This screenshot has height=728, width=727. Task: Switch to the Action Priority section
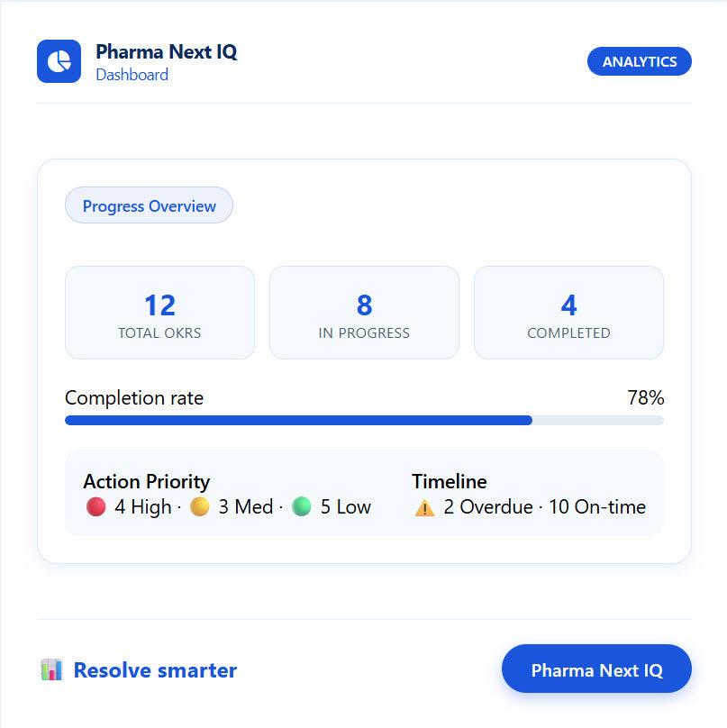click(146, 481)
